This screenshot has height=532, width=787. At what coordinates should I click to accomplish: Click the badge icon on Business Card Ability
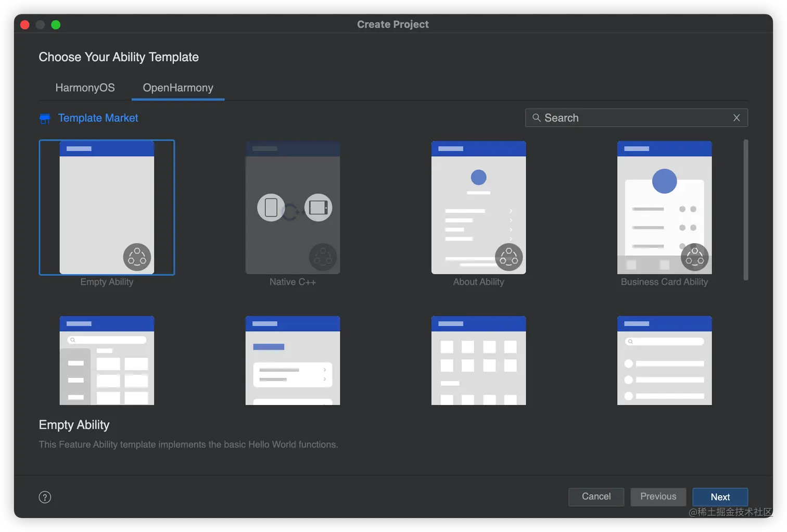695,257
